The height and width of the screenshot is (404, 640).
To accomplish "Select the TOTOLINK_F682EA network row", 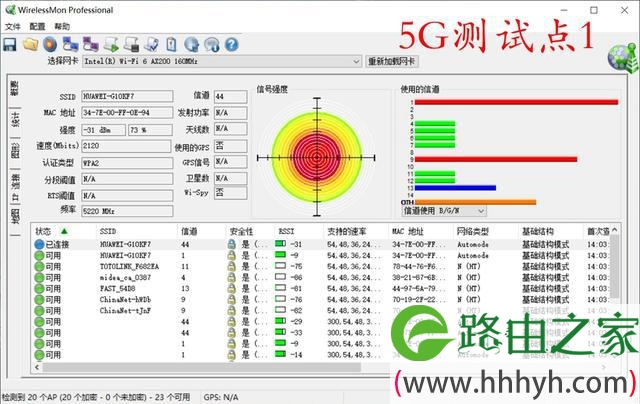I will pos(322,266).
